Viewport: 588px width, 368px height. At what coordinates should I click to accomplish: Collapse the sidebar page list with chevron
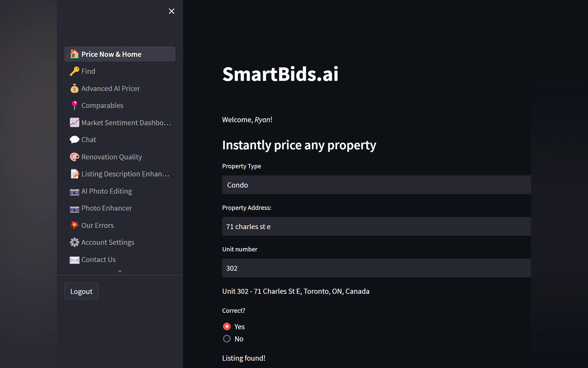point(120,271)
